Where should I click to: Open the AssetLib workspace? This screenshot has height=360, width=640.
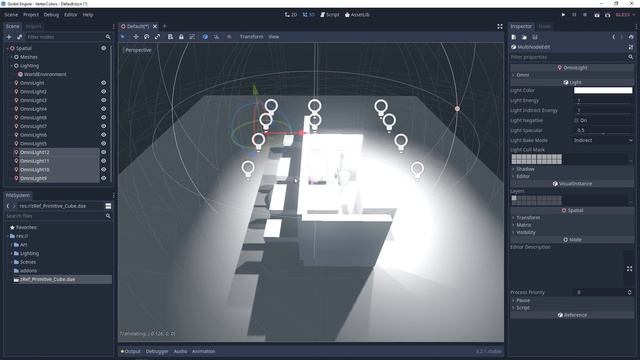(357, 15)
